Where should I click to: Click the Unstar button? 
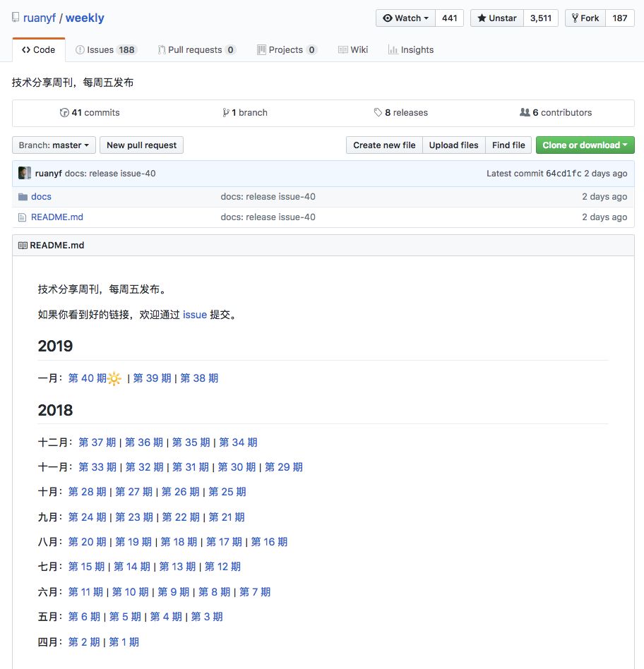pyautogui.click(x=497, y=18)
